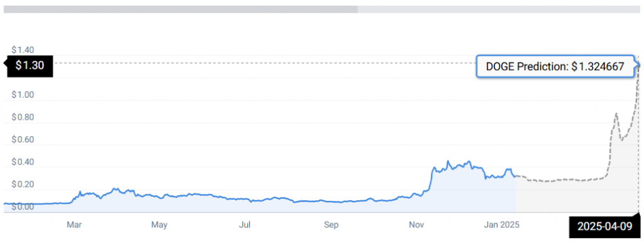Click the $0.00 price axis label

tap(22, 207)
